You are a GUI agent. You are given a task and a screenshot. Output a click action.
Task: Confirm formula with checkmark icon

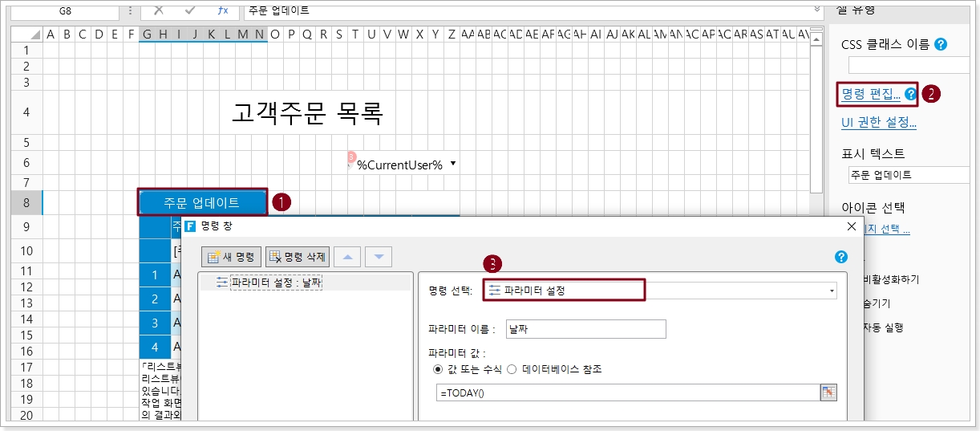click(x=190, y=10)
